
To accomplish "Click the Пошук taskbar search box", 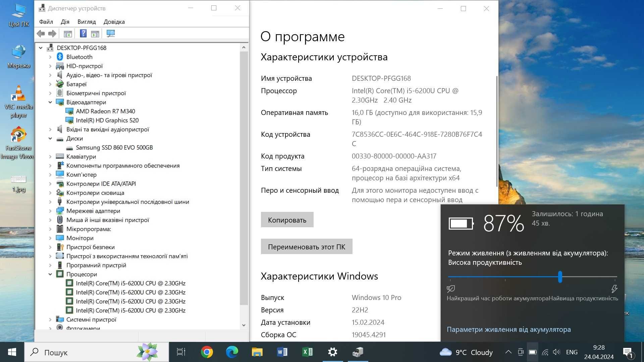I will click(97, 352).
